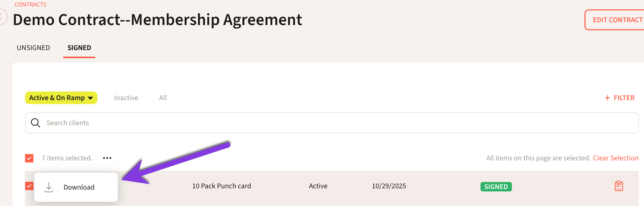Click the magnifying glass search icon
The image size is (644, 206).
point(36,123)
